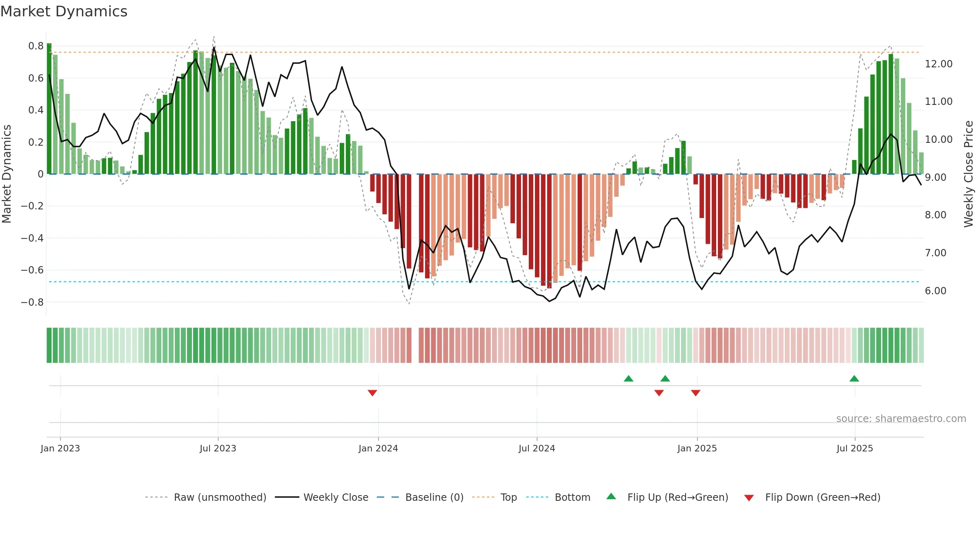Click the 6.00 right axis tick label

pos(935,291)
